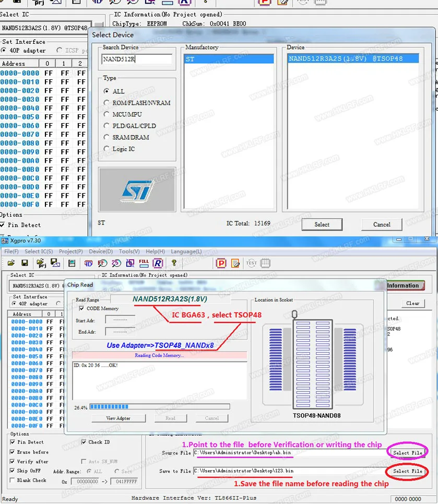Click the 4D icon in Xgpro toolbar
This screenshot has height=504, width=438.
[x=88, y=263]
